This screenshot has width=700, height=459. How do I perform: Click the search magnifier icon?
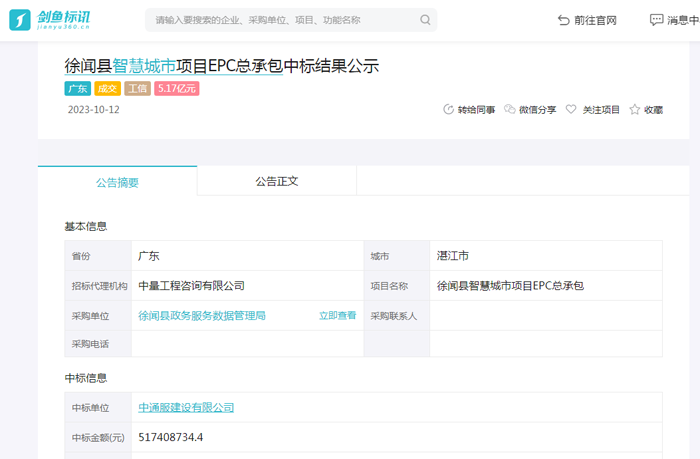click(x=425, y=20)
